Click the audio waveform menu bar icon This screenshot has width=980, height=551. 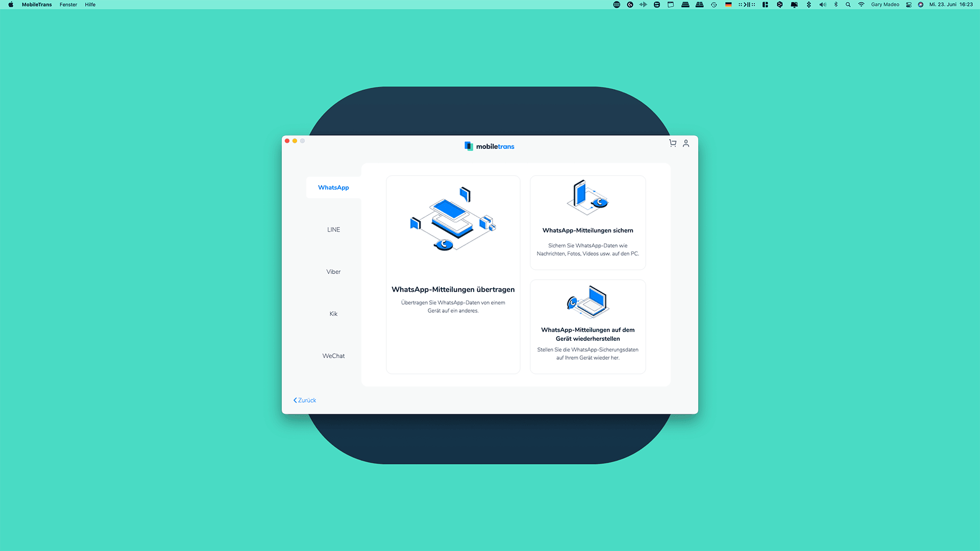click(x=643, y=5)
